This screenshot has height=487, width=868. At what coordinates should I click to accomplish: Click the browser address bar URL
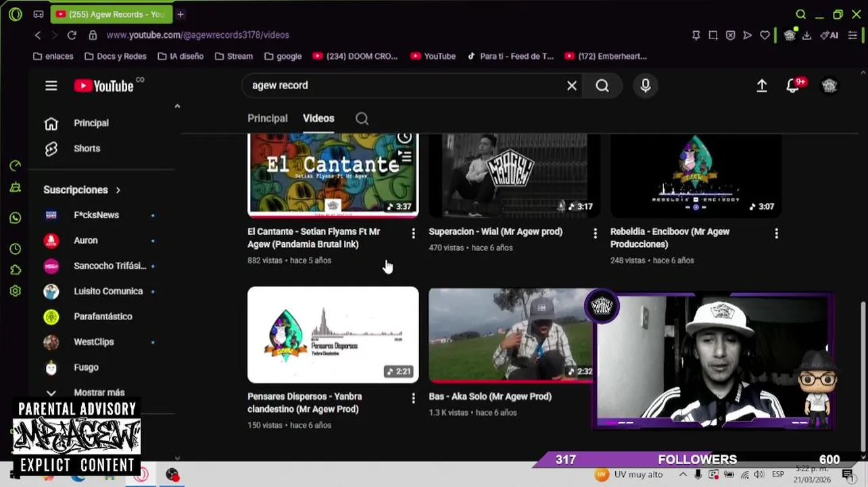tap(197, 35)
